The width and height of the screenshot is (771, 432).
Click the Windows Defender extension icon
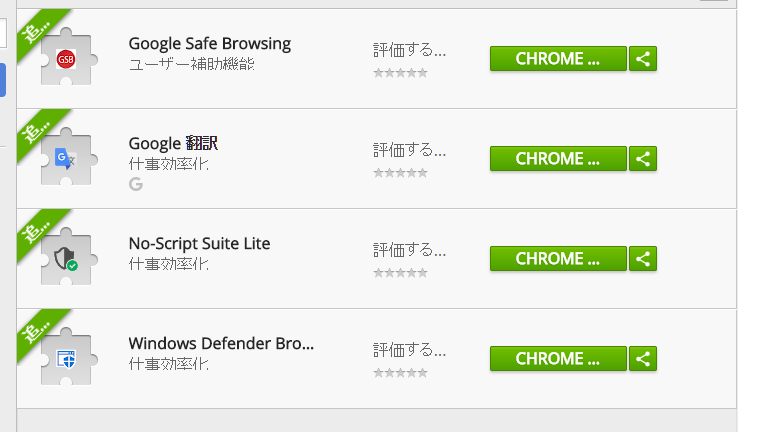[66, 359]
